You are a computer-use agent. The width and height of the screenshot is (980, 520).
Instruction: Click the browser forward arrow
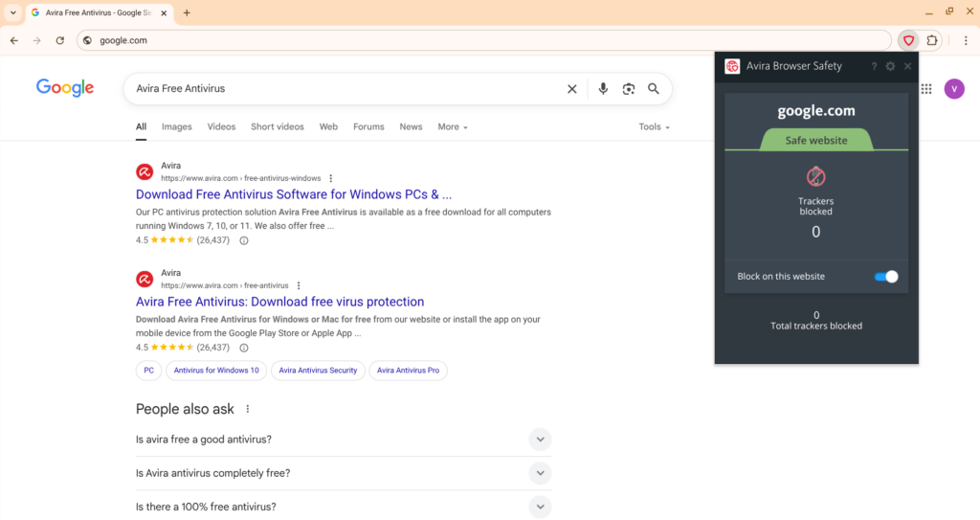point(37,40)
